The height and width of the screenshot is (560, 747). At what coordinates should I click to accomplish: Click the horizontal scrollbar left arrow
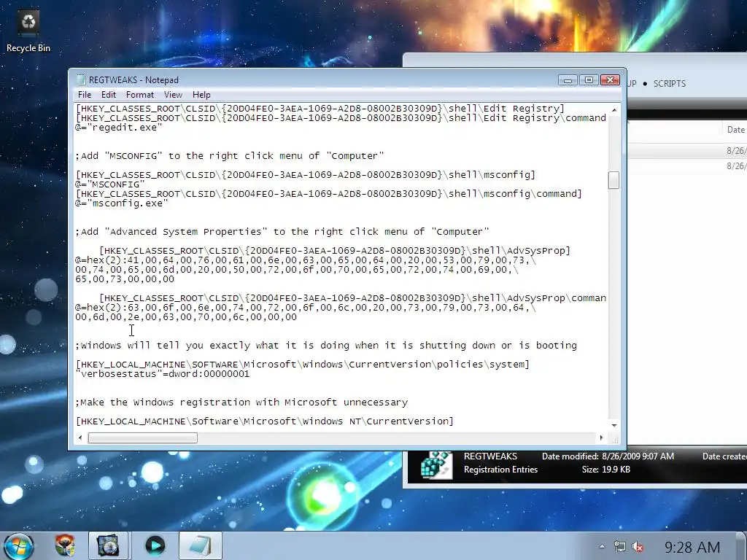coord(80,437)
